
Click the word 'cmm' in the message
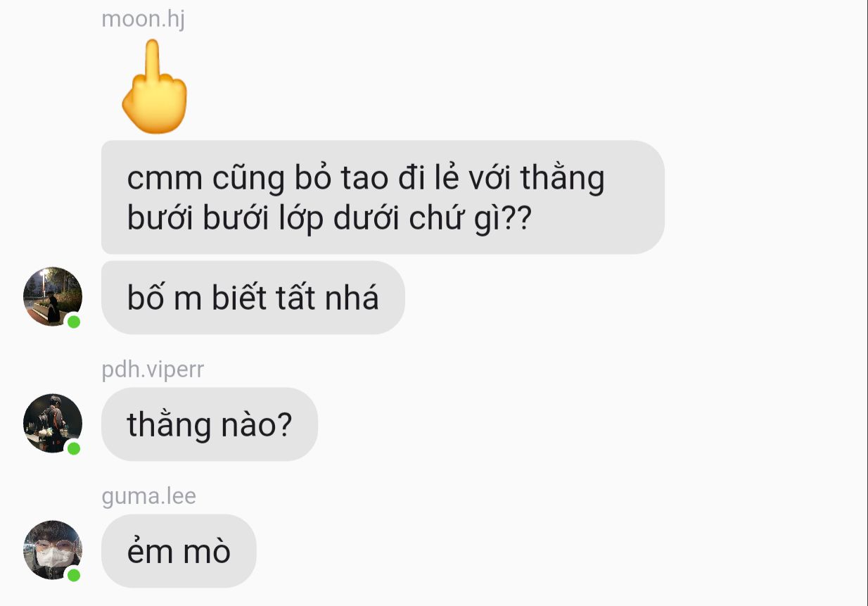[165, 179]
